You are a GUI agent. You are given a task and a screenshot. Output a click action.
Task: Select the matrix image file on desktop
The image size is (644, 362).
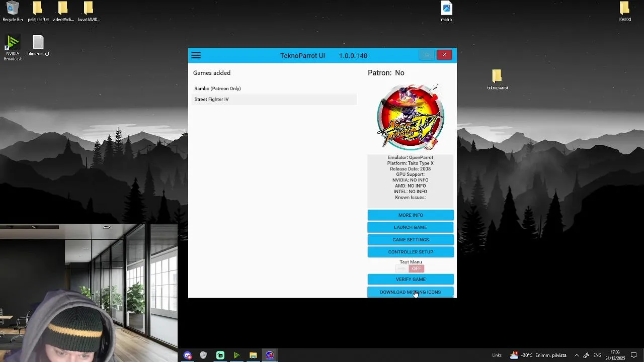pyautogui.click(x=446, y=12)
